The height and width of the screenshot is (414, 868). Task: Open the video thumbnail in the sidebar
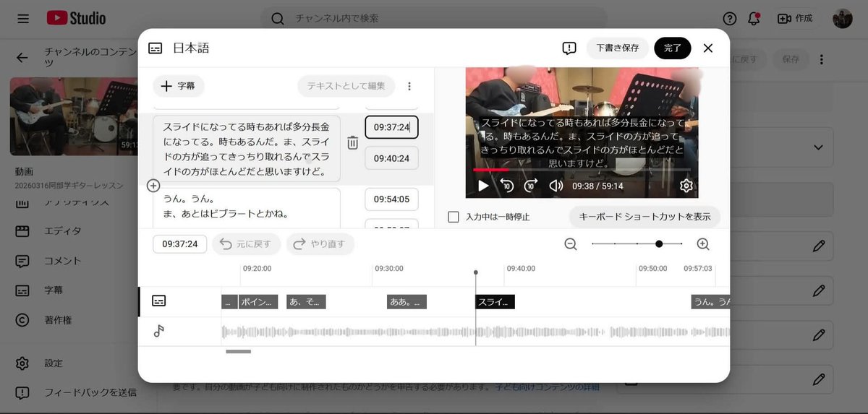tap(74, 116)
